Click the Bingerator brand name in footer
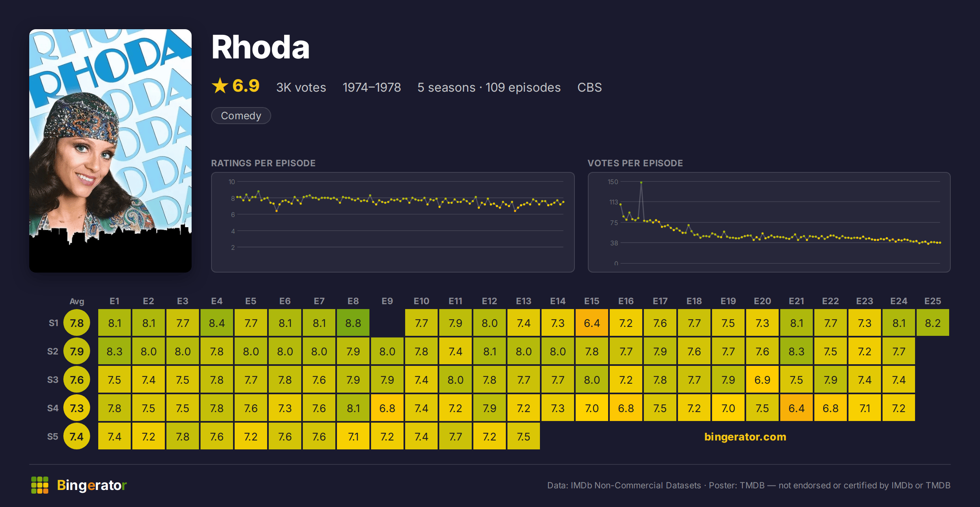980x507 pixels. (92, 485)
